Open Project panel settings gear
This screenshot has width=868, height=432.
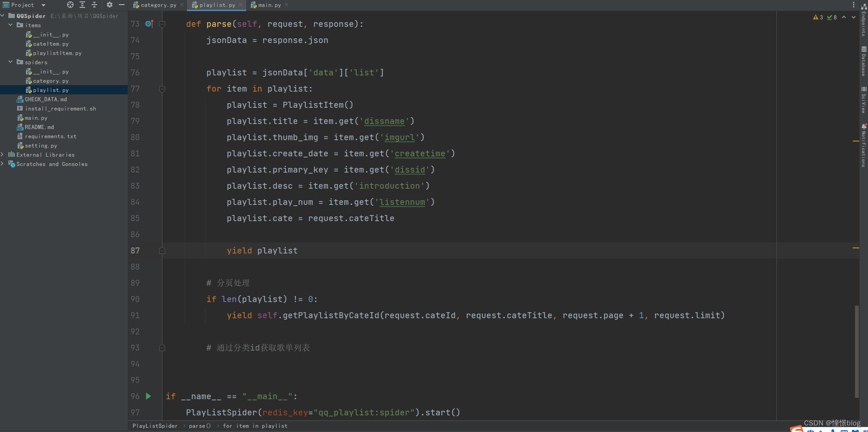tap(110, 5)
